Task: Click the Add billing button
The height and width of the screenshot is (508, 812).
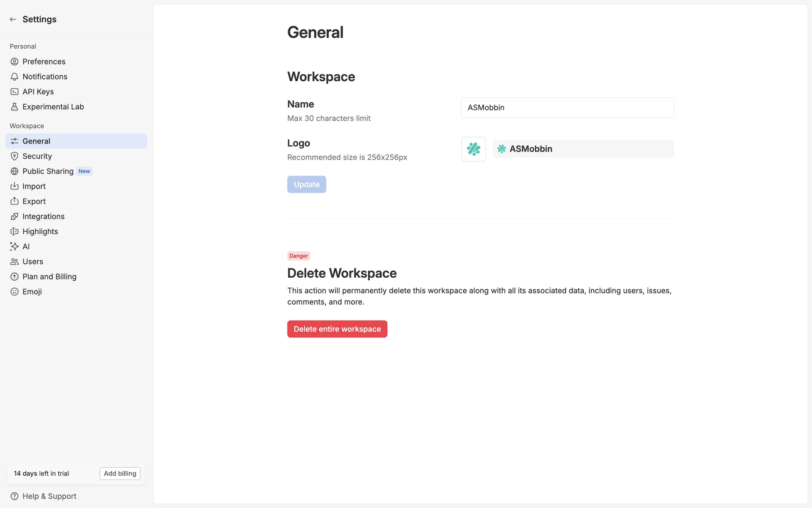Action: coord(120,473)
